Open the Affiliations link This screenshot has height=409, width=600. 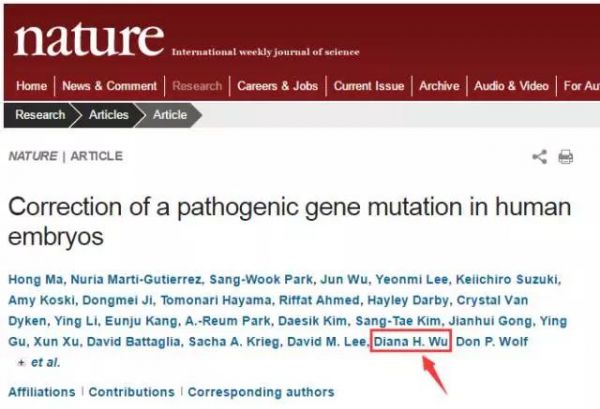tap(42, 392)
